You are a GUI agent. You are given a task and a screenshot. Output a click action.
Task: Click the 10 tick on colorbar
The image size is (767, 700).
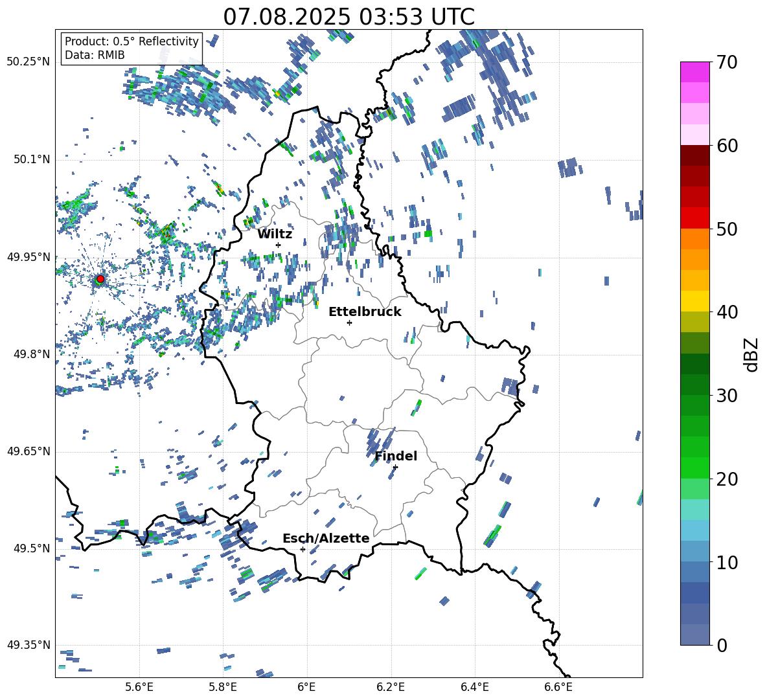[x=727, y=562]
